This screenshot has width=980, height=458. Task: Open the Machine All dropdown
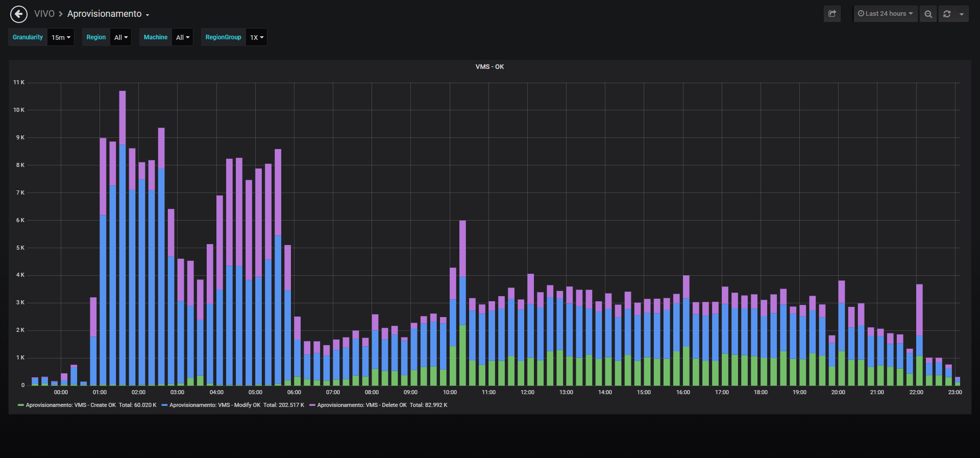[183, 37]
